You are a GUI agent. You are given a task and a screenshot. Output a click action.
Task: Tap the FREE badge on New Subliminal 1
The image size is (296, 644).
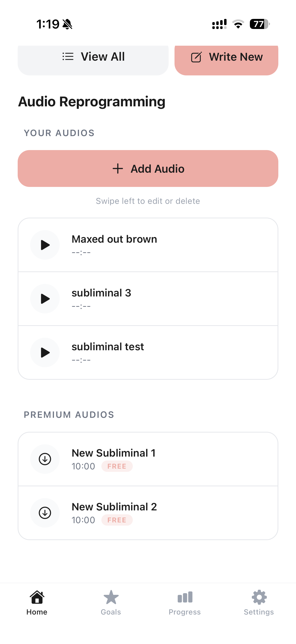click(x=117, y=466)
